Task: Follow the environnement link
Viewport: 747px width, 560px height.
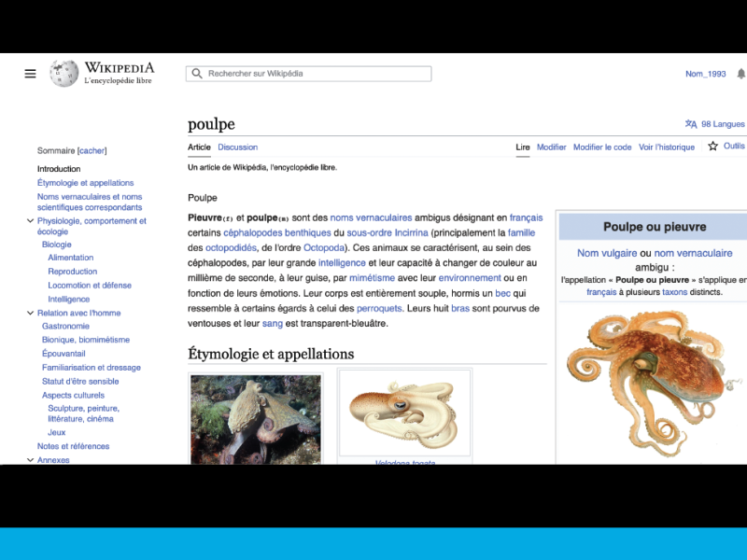Action: (x=470, y=278)
